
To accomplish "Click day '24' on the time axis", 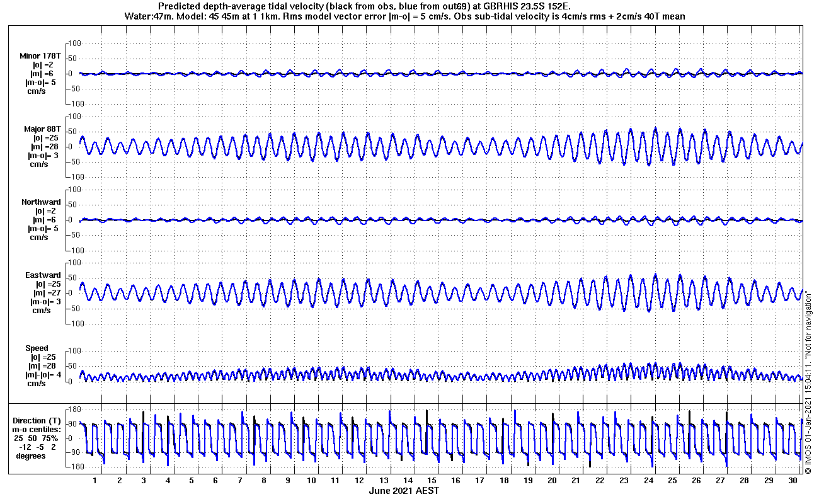I will click(648, 480).
